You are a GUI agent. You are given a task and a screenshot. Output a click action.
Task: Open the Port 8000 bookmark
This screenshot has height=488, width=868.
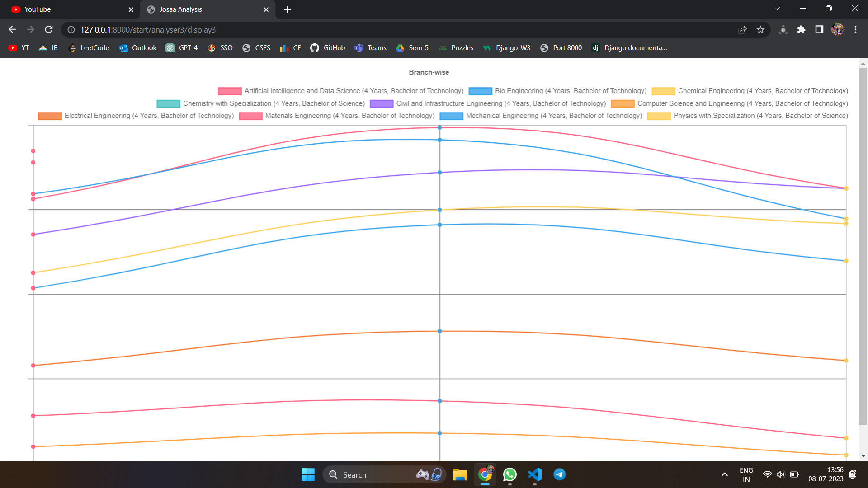(x=561, y=47)
